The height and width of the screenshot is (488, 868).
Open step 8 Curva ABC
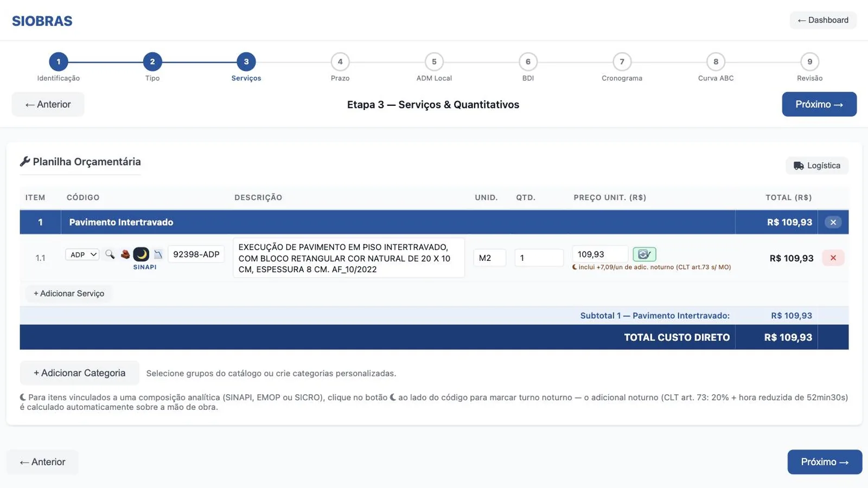tap(716, 62)
